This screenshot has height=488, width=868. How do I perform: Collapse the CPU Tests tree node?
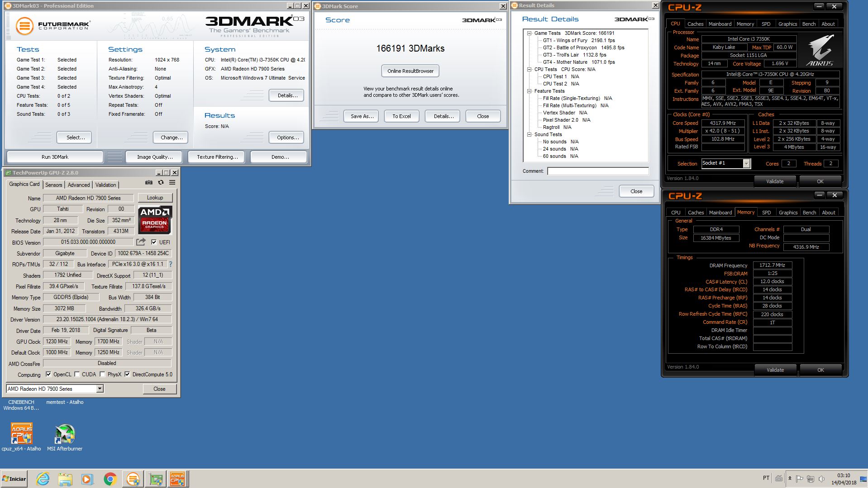(x=529, y=69)
